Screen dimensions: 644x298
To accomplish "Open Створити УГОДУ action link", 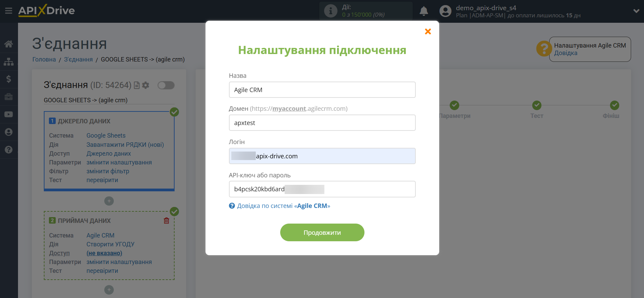I will 110,244.
